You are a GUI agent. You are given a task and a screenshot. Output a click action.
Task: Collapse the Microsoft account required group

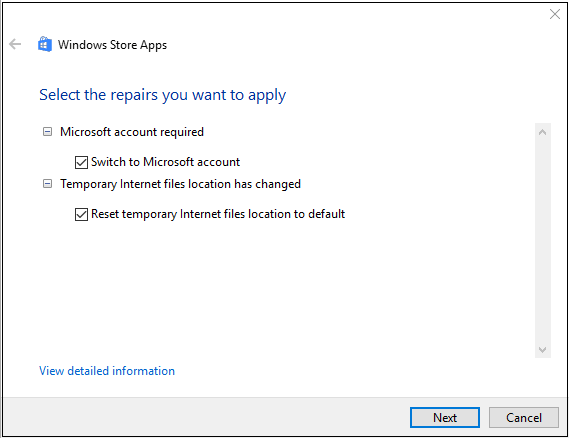[47, 131]
